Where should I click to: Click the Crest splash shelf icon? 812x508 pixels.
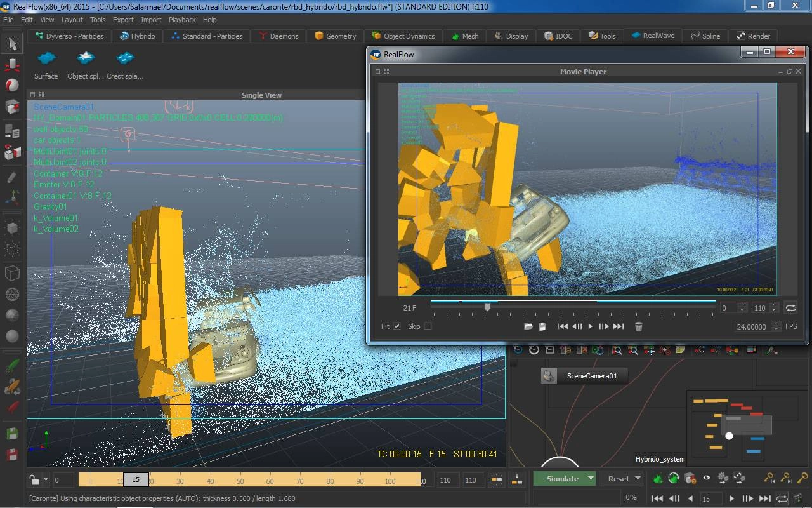[125, 59]
